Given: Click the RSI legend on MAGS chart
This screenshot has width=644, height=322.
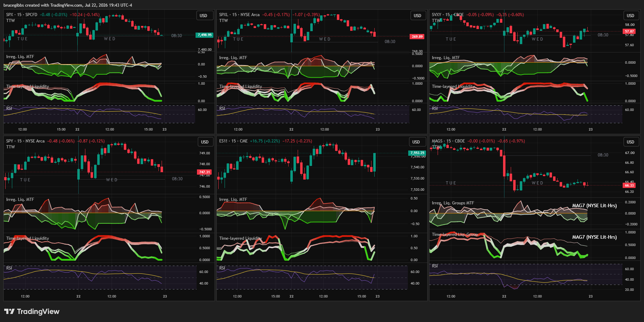Looking at the screenshot, I should tap(435, 266).
